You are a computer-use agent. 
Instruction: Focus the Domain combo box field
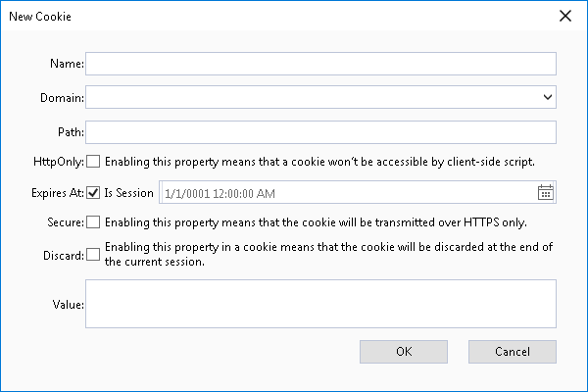click(x=312, y=97)
